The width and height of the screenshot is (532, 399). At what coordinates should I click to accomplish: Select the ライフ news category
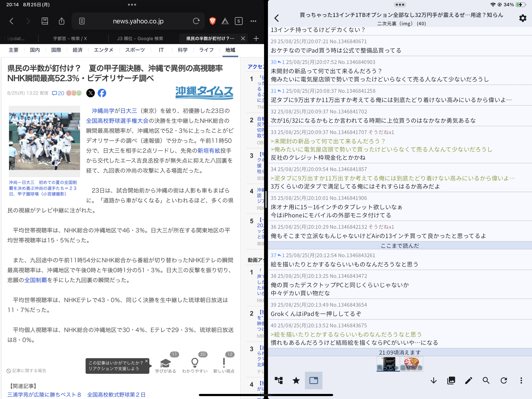click(206, 50)
